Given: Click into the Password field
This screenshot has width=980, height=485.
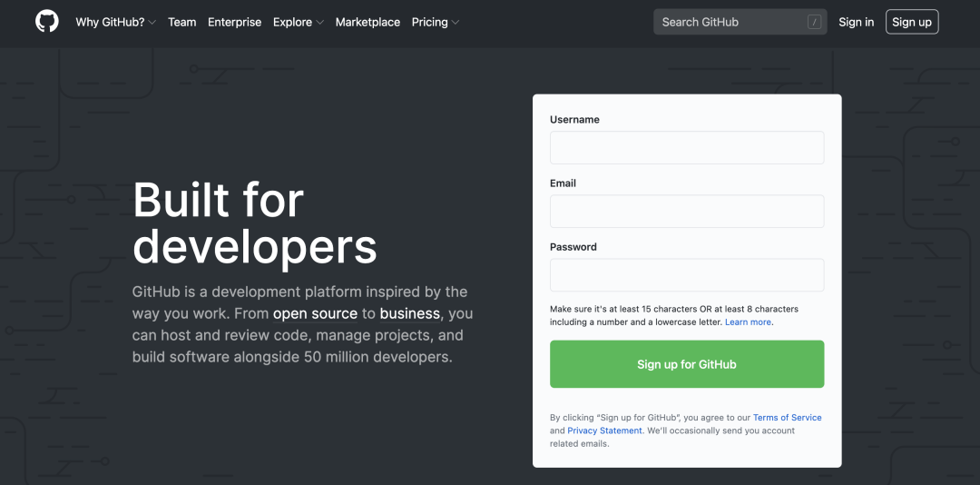Looking at the screenshot, I should coord(687,274).
